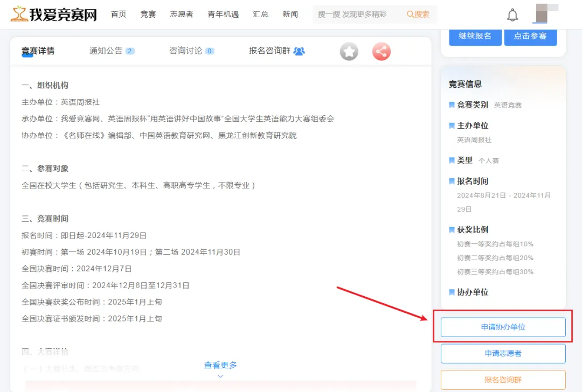Click the 获奖比例 label
582x392 pixels.
point(473,229)
